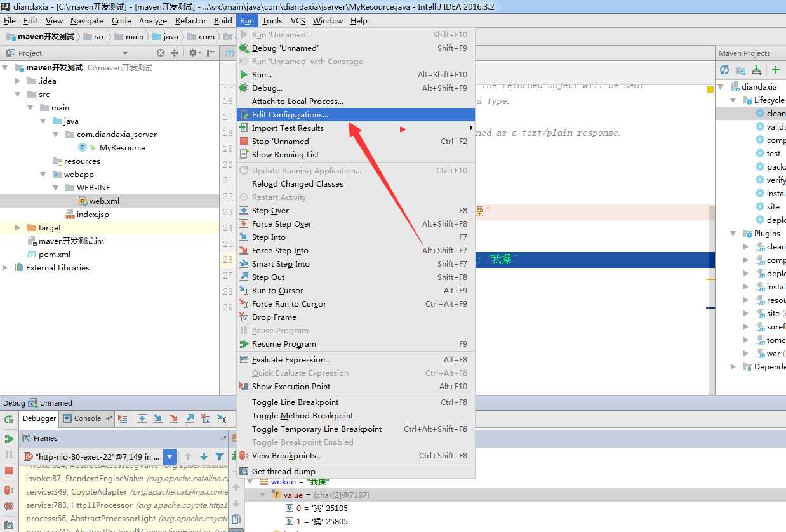The width and height of the screenshot is (786, 532).
Task: Click Resume Program in Run menu
Action: 356,344
